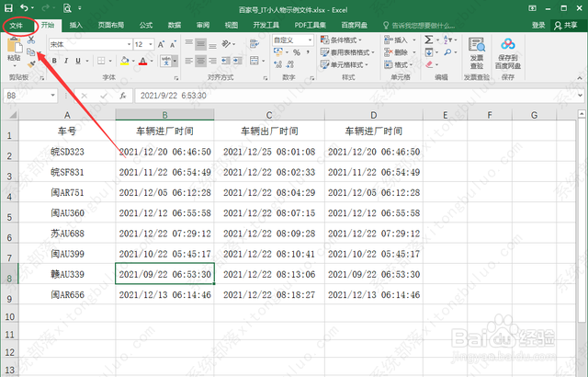Click the Undo arrow icon
This screenshot has height=377, width=588.
(25, 7)
